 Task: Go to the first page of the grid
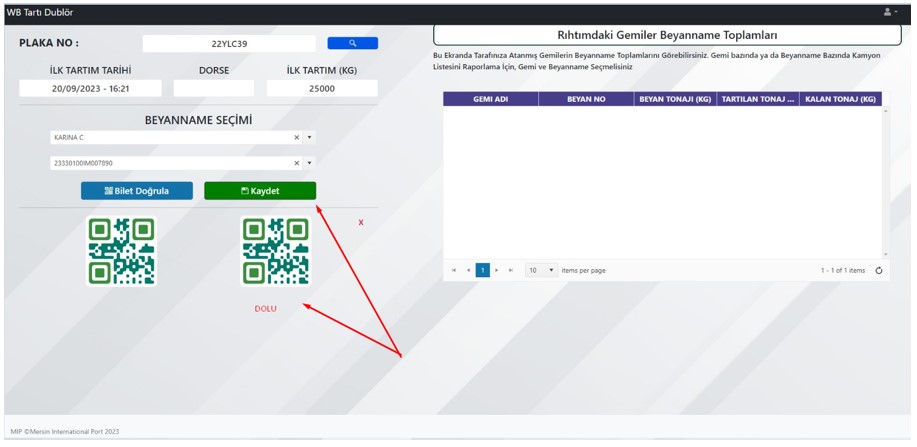[454, 270]
